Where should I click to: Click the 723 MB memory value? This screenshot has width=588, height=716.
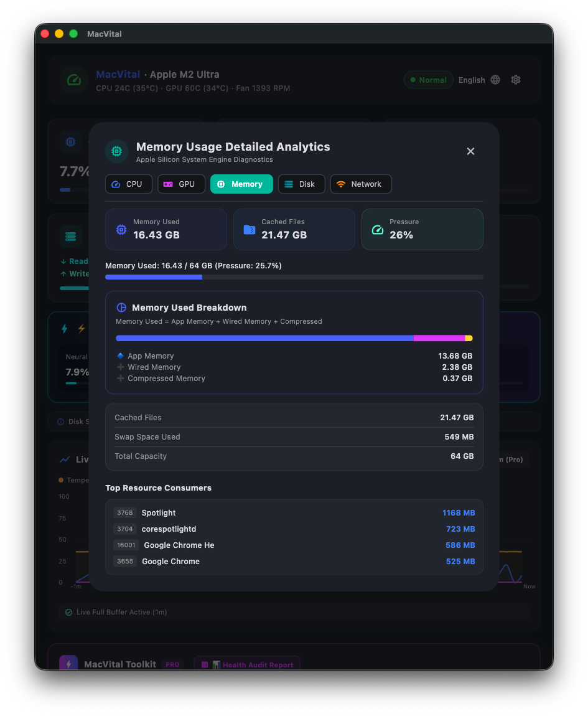coord(460,529)
